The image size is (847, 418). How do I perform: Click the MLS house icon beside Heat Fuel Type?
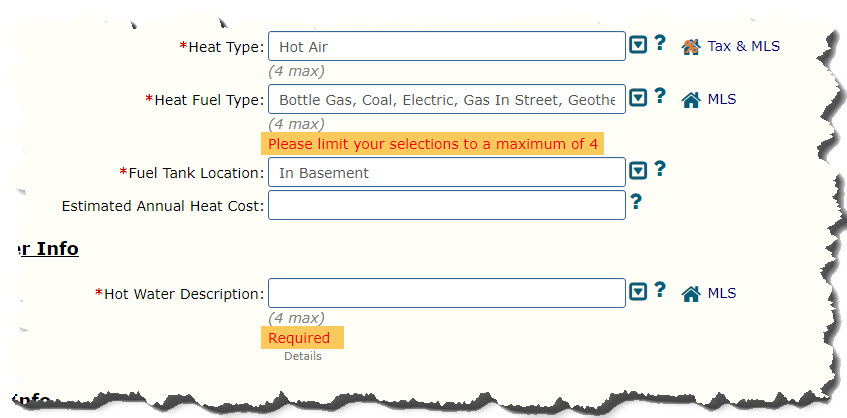tap(691, 100)
